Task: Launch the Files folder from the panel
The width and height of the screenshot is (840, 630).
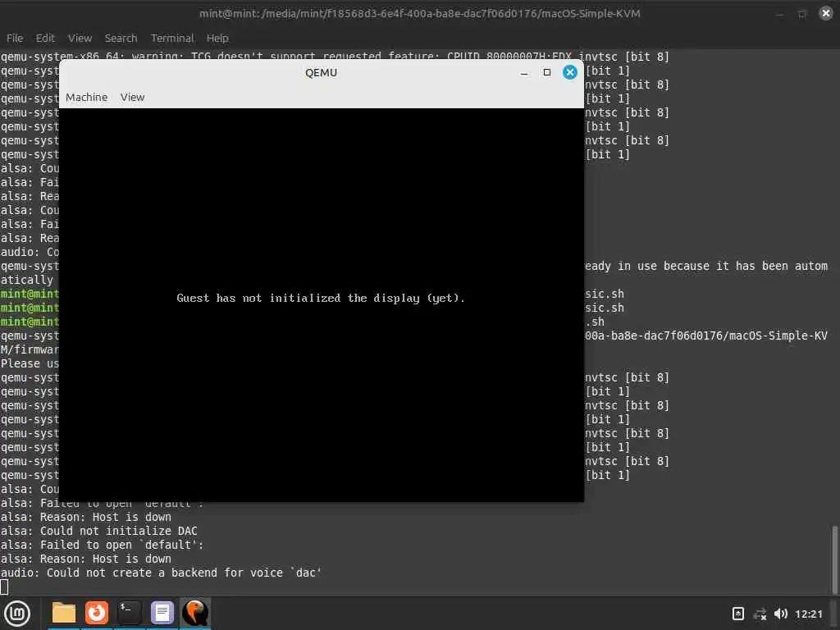Action: [64, 613]
